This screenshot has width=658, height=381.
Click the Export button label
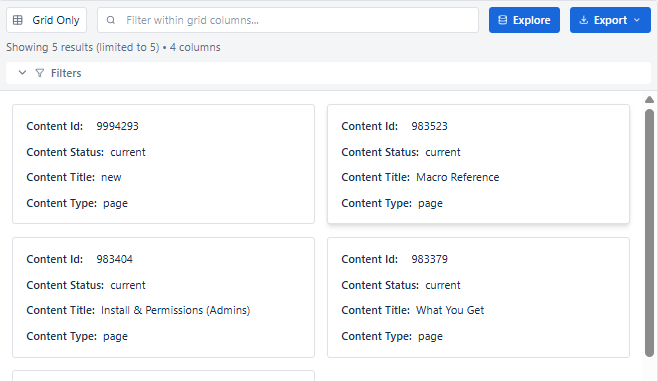(x=610, y=20)
